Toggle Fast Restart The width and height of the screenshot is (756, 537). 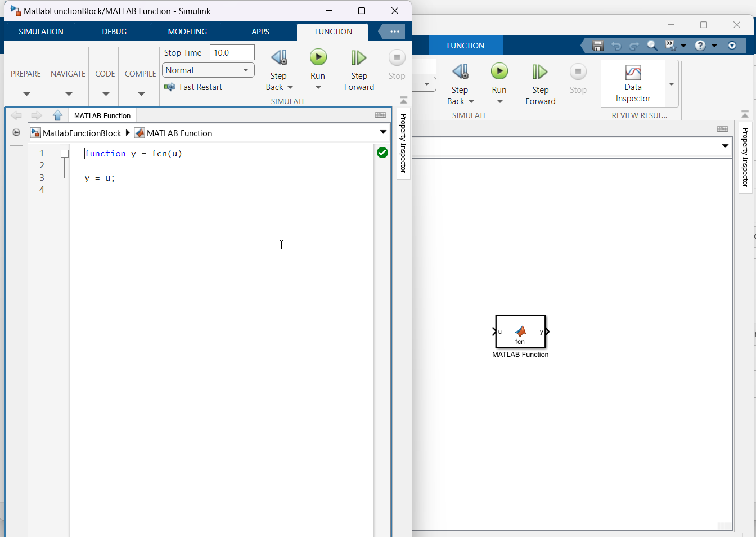tap(194, 87)
